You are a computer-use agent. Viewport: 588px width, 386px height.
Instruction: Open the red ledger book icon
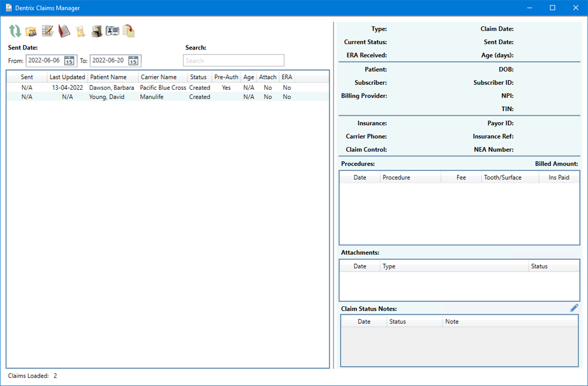tap(64, 31)
